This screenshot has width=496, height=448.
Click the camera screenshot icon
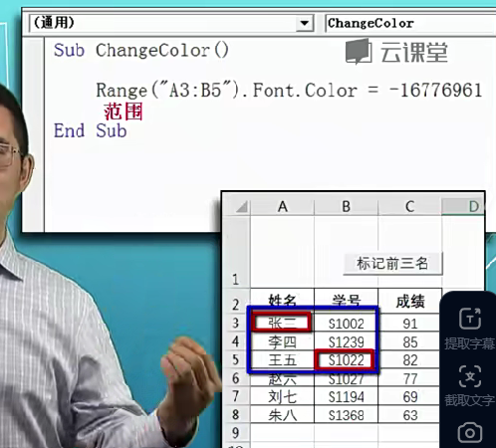[x=469, y=432]
